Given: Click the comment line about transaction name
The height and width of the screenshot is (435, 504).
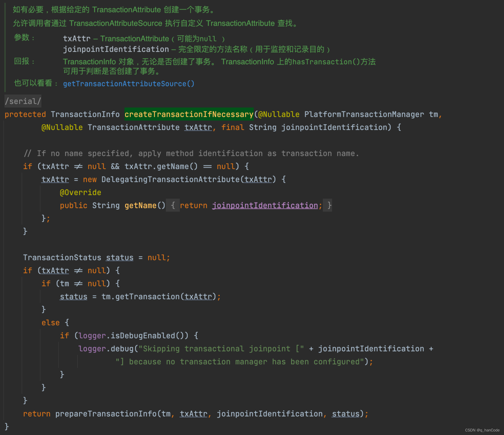Looking at the screenshot, I should pyautogui.click(x=191, y=153).
